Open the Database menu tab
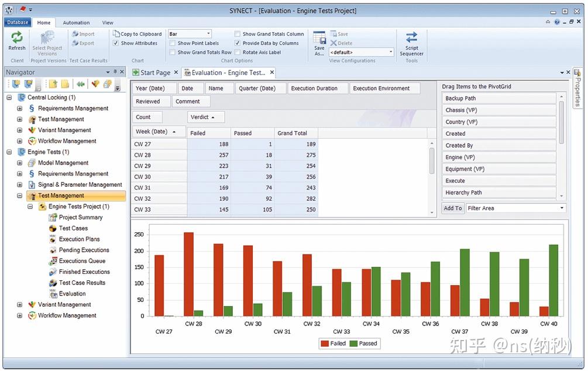The image size is (588, 371). pyautogui.click(x=18, y=22)
